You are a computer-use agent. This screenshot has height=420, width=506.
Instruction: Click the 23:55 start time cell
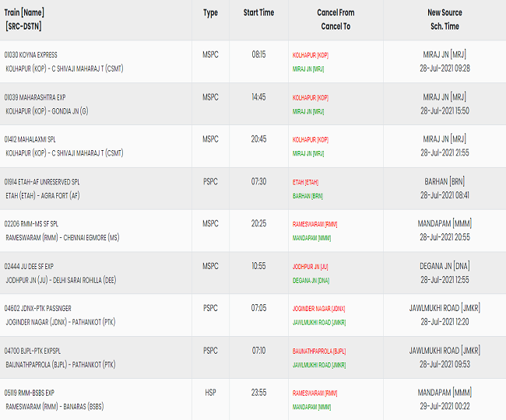tap(258, 393)
